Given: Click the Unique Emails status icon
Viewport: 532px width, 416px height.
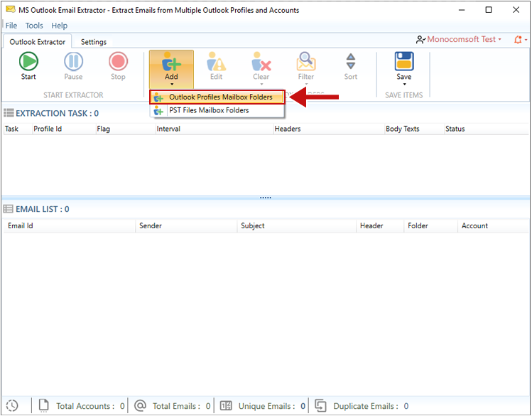Looking at the screenshot, I should point(226,405).
